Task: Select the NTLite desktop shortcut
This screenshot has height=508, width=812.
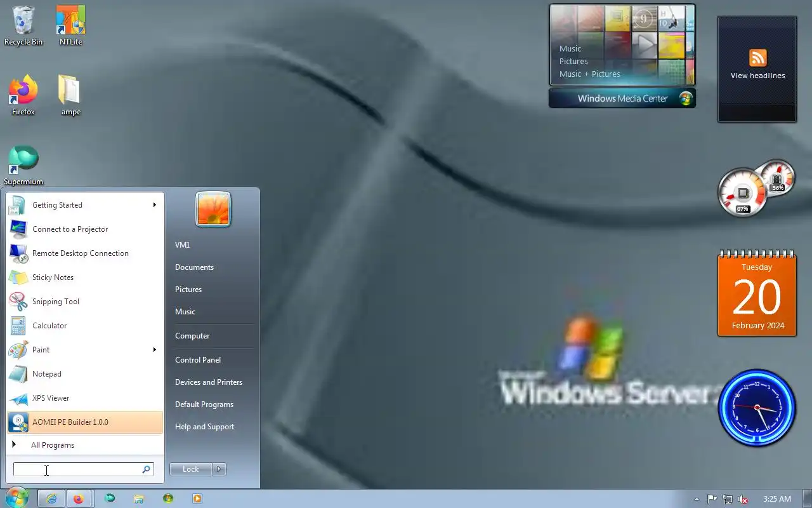Action: [70, 25]
